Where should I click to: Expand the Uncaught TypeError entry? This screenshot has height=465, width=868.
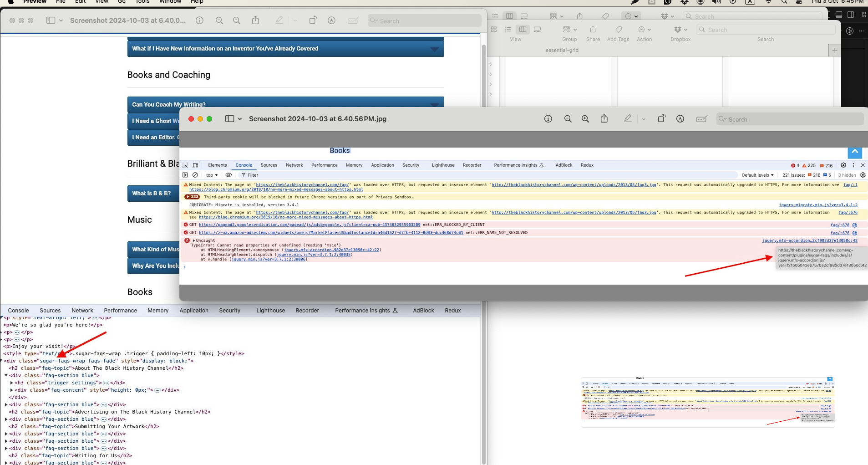point(194,240)
